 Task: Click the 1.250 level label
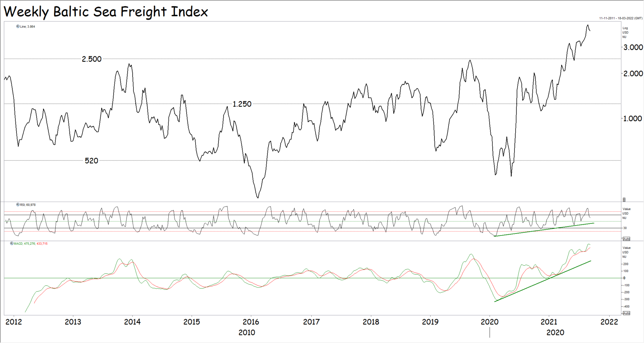(x=242, y=104)
